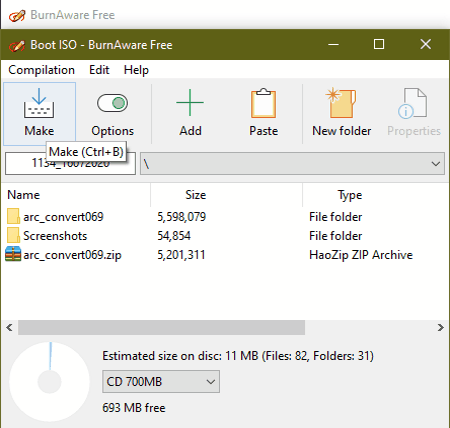Open the Help menu
This screenshot has height=428, width=450.
pyautogui.click(x=136, y=70)
